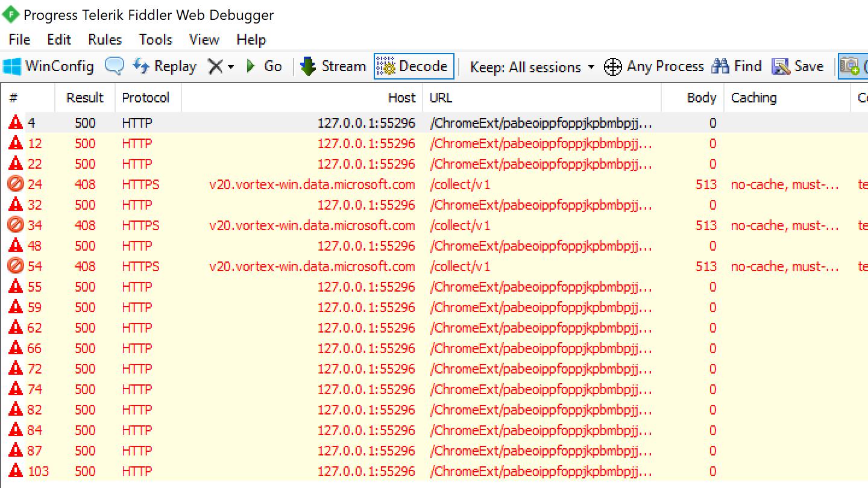Replay the selected session
The image size is (868, 488).
pyautogui.click(x=165, y=66)
